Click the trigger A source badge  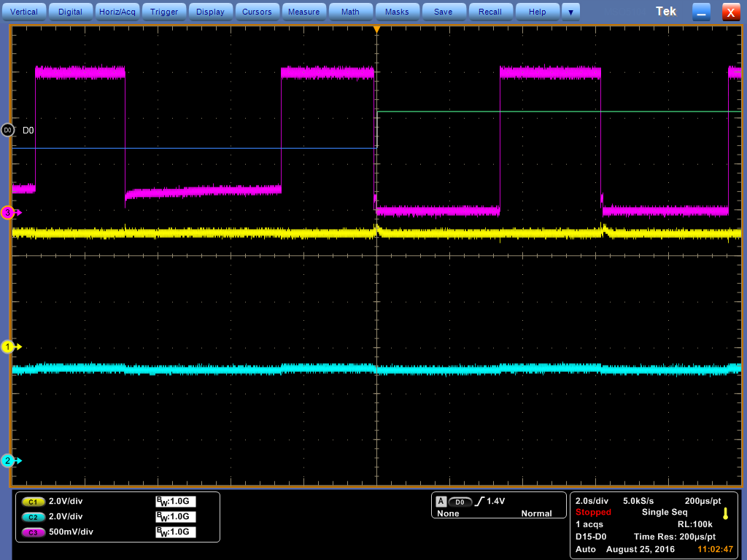[441, 502]
